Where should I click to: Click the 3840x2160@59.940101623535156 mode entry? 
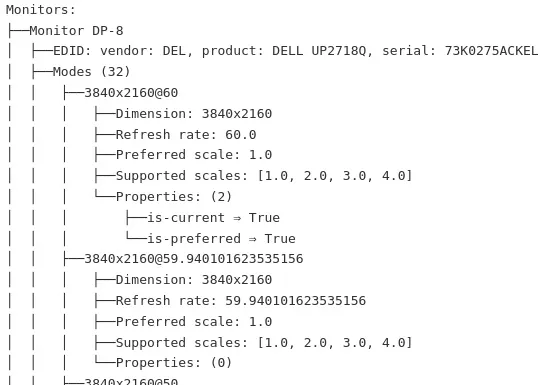click(194, 259)
